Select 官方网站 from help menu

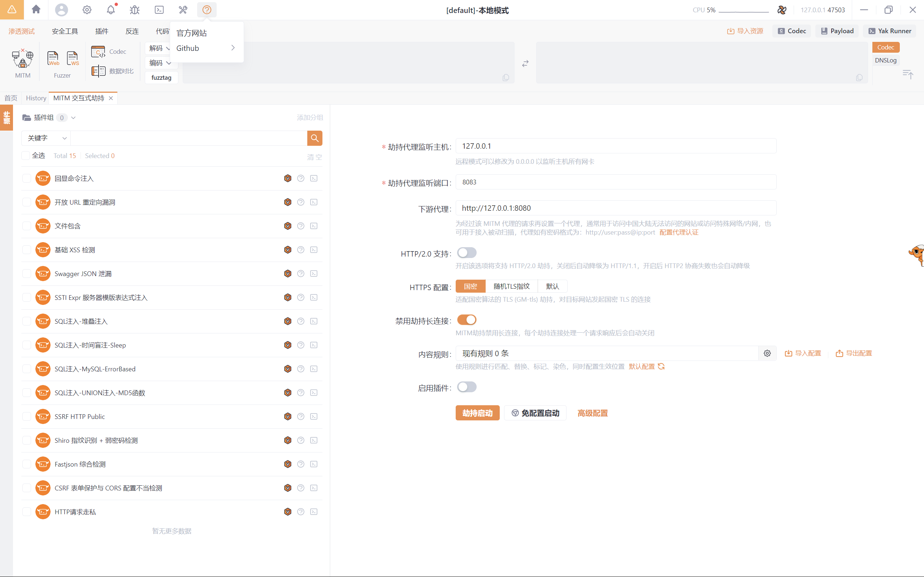coord(191,33)
